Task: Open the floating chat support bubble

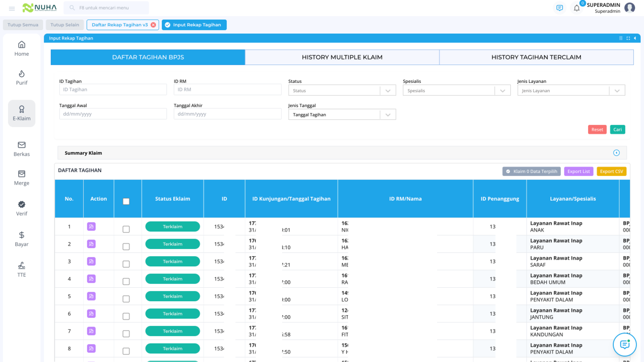Action: point(624,345)
